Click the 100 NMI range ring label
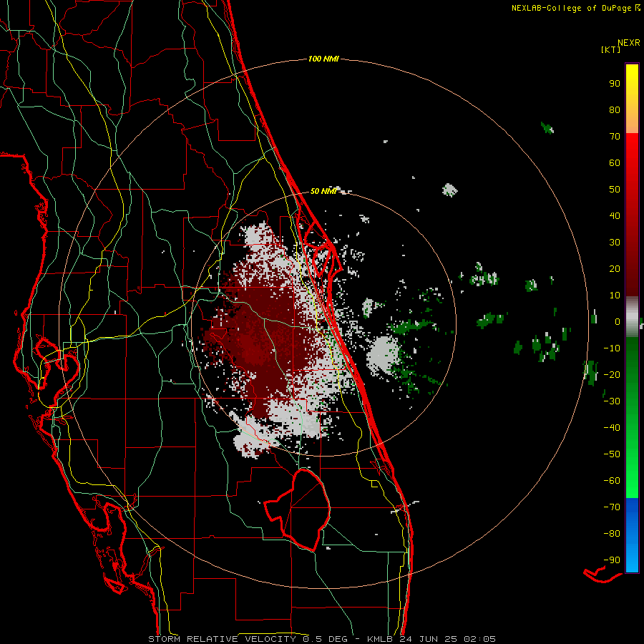Viewport: 644px width, 644px height. pyautogui.click(x=323, y=59)
